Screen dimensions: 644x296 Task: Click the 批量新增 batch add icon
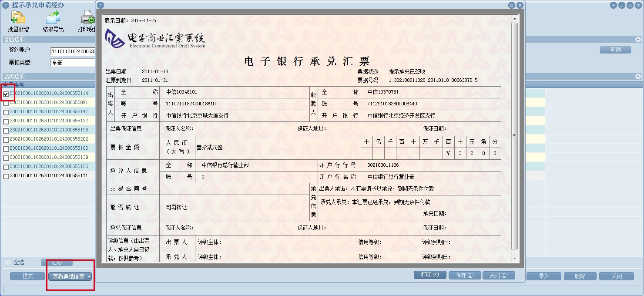18,17
